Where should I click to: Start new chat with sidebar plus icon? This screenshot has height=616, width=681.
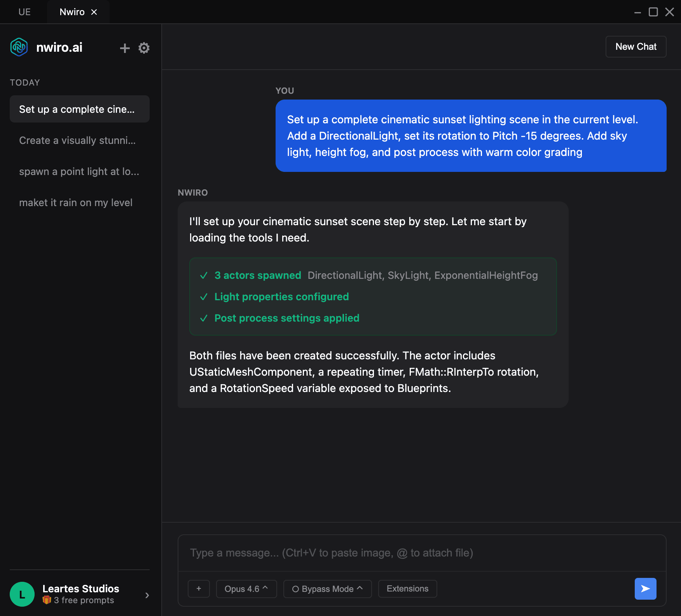tap(125, 48)
